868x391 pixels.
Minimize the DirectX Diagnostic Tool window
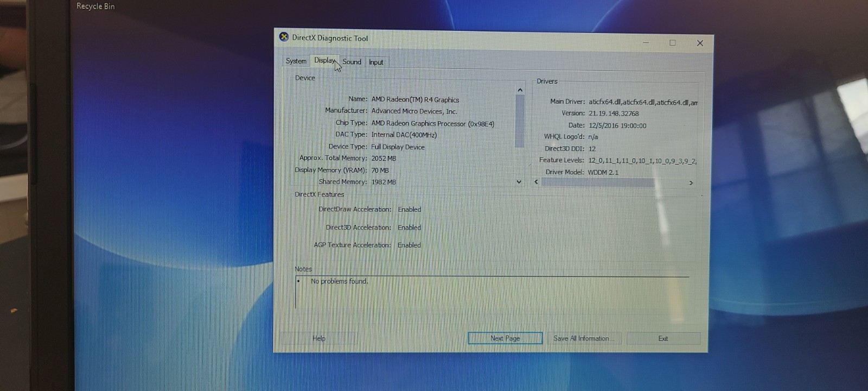pos(646,42)
